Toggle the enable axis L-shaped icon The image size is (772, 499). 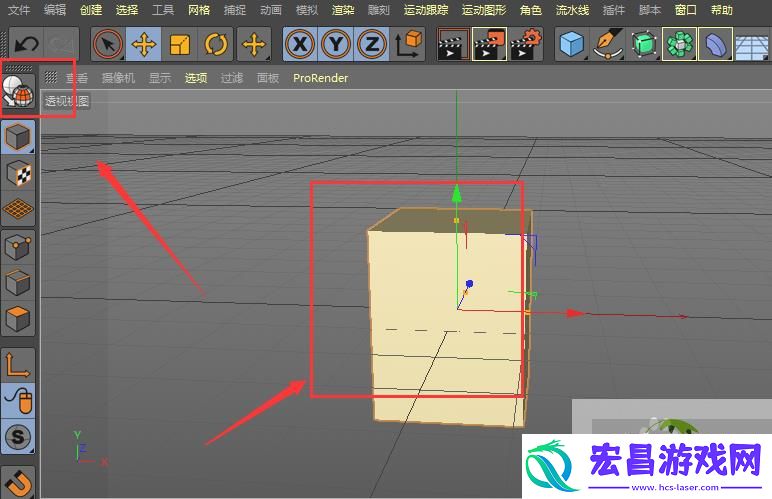(19, 365)
